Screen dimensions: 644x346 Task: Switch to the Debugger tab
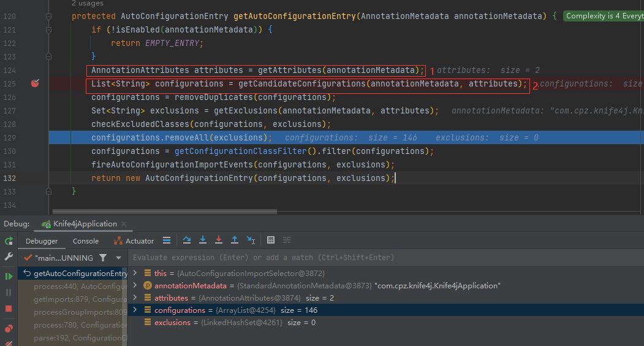tap(42, 241)
